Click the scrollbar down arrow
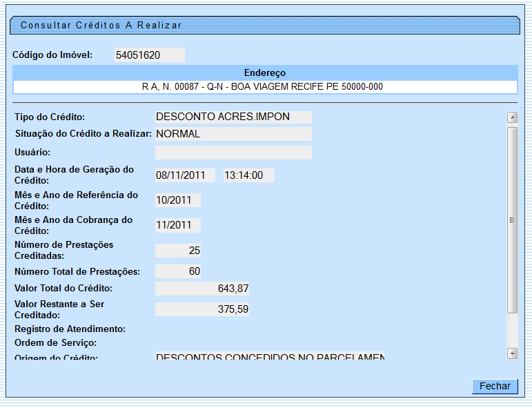The width and height of the screenshot is (532, 408). (x=512, y=353)
